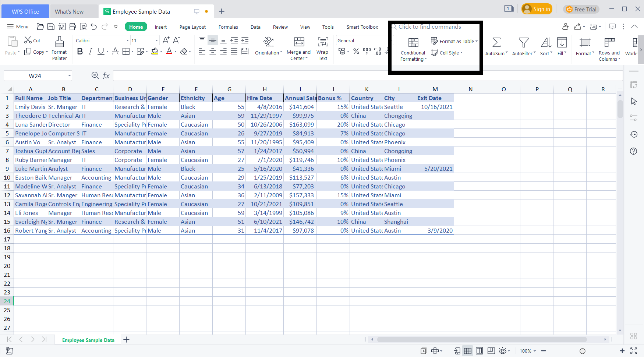Toggle underline formatting

100,52
